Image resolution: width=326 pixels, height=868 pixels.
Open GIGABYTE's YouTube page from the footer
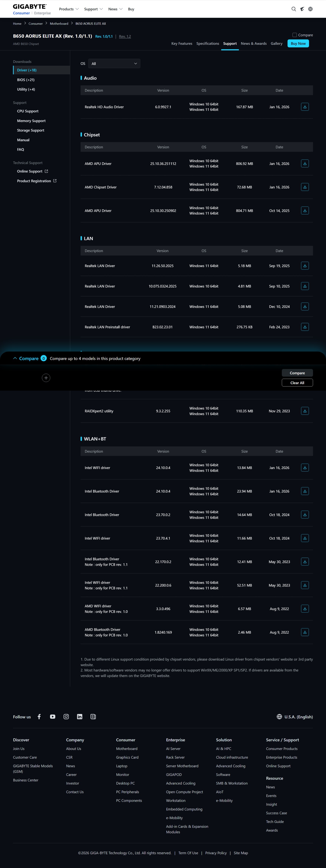(53, 717)
